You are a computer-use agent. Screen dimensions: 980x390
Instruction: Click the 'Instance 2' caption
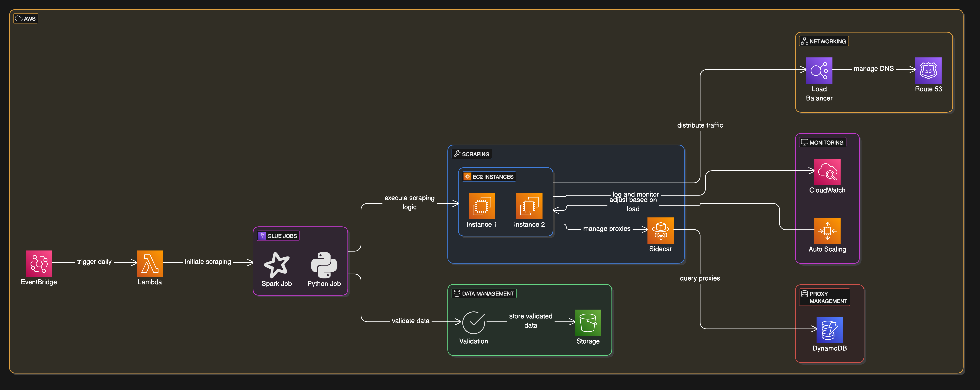529,225
